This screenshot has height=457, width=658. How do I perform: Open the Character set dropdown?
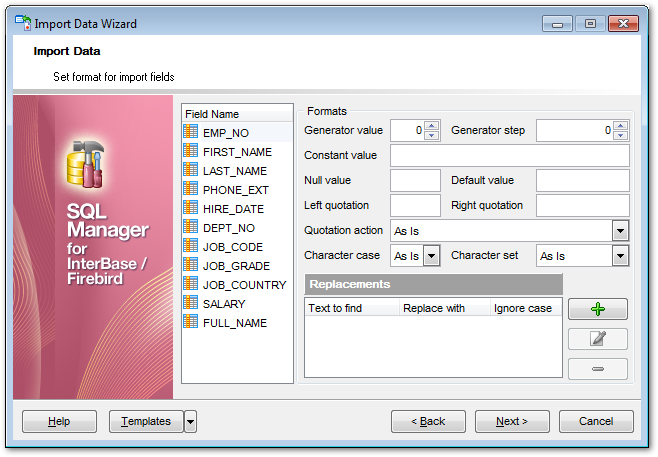(x=621, y=256)
